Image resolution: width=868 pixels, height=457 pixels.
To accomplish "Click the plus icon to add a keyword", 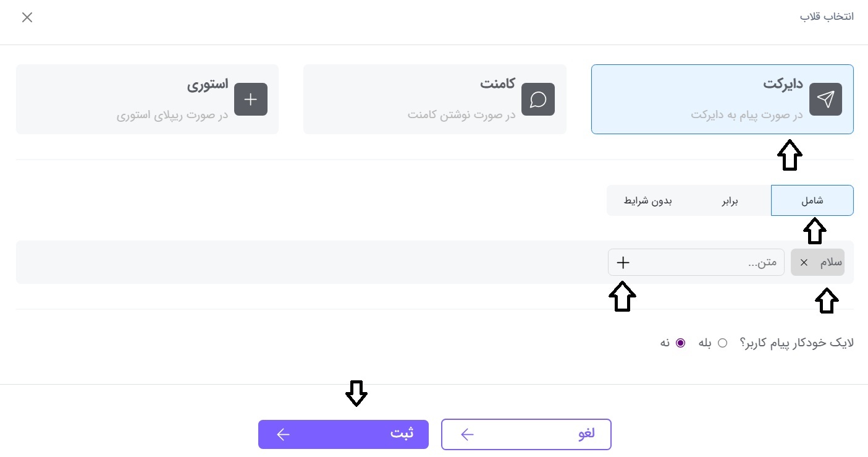I will point(623,262).
